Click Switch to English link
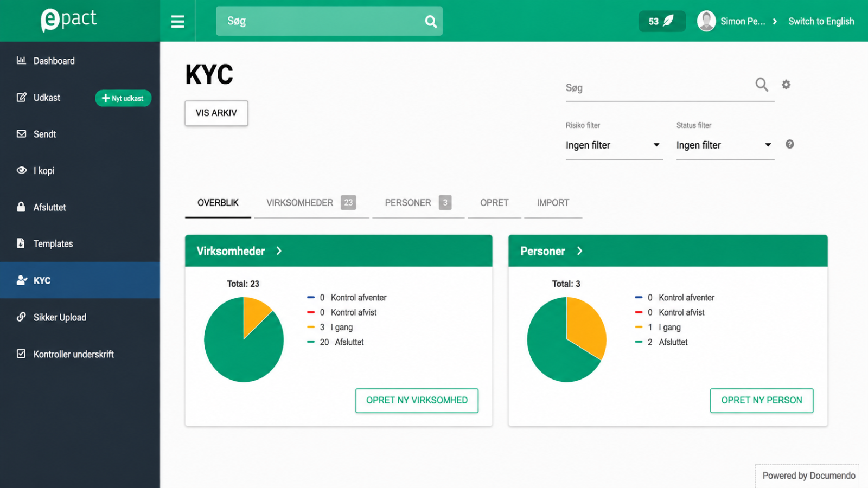 821,21
